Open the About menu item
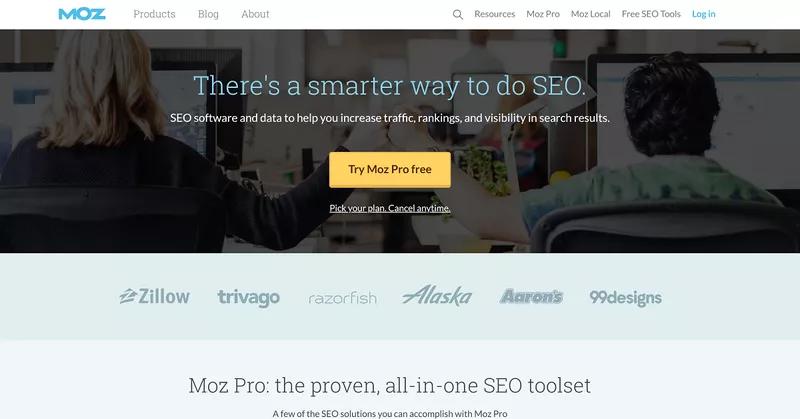Image resolution: width=800 pixels, height=419 pixels. point(255,14)
